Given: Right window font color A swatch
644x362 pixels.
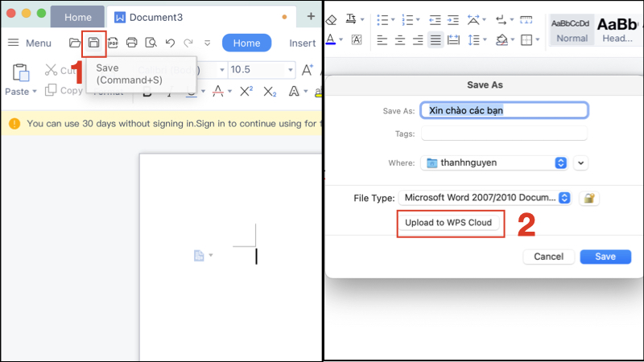Looking at the screenshot, I should coord(331,39).
